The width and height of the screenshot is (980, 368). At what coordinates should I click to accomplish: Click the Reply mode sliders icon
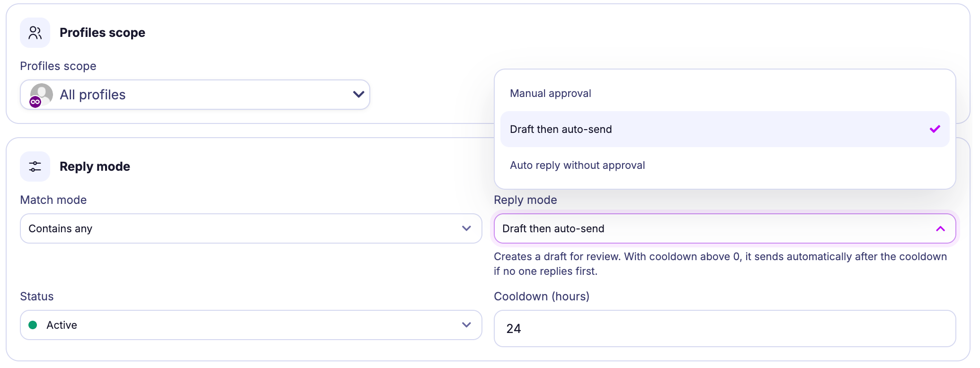[35, 166]
